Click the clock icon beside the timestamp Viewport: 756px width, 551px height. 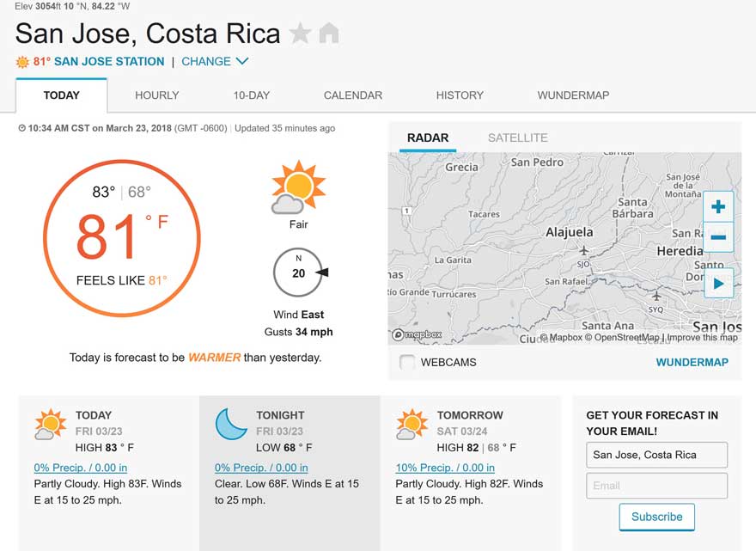[x=21, y=128]
